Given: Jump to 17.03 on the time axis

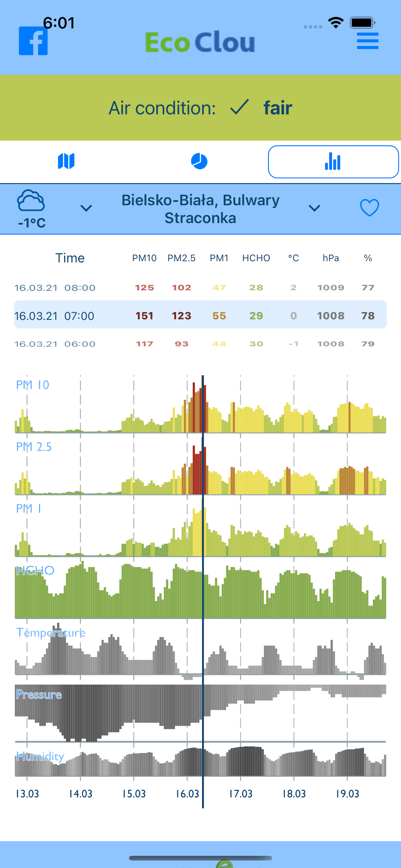Looking at the screenshot, I should click(241, 793).
